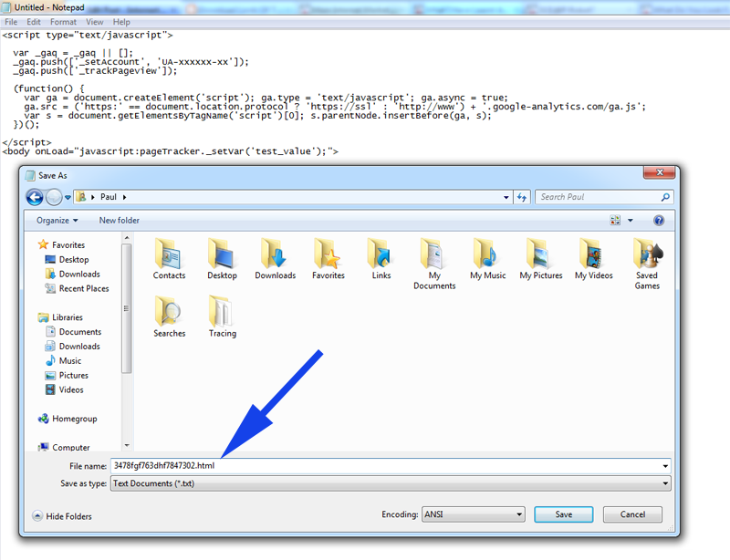Expand the view options dropdown arrow

[x=631, y=220]
